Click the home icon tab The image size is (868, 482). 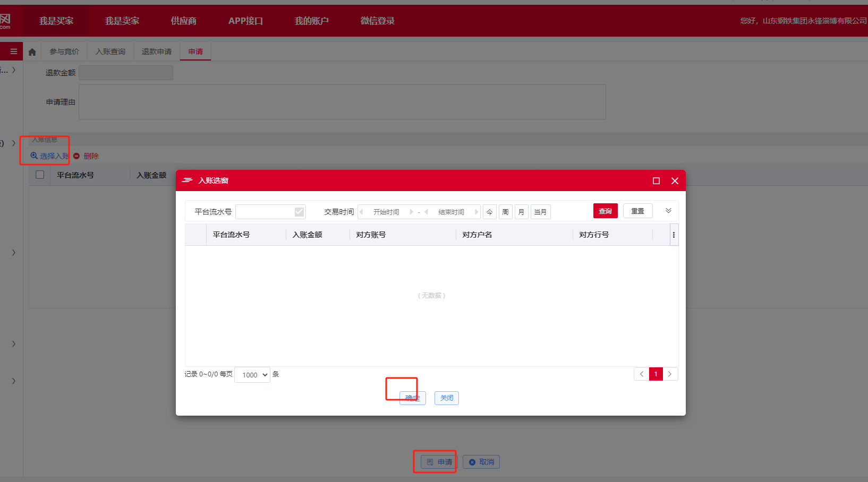coord(32,52)
